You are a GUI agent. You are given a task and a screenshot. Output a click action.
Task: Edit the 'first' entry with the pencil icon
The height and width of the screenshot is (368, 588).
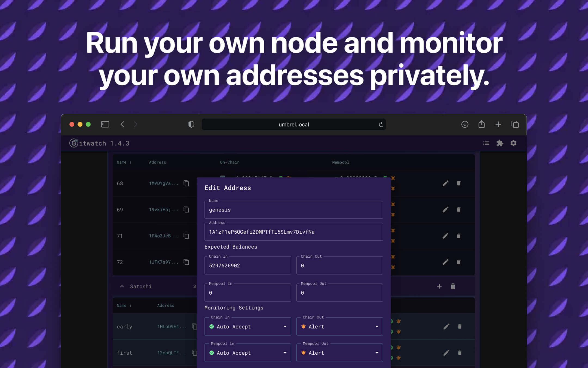point(446,352)
